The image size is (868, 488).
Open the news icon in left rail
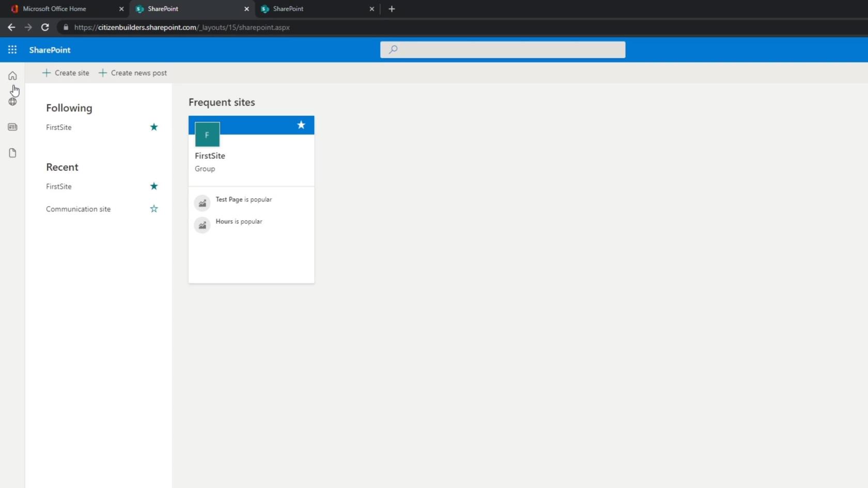tap(12, 127)
